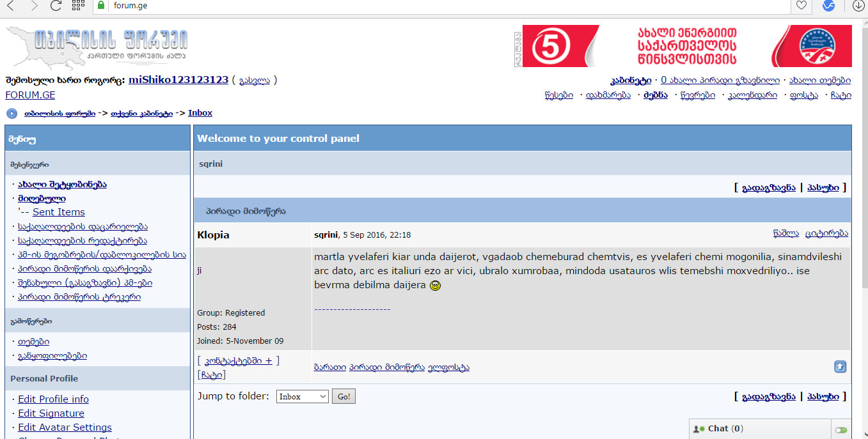Open ბარათი link below message
868x439 pixels.
point(330,367)
